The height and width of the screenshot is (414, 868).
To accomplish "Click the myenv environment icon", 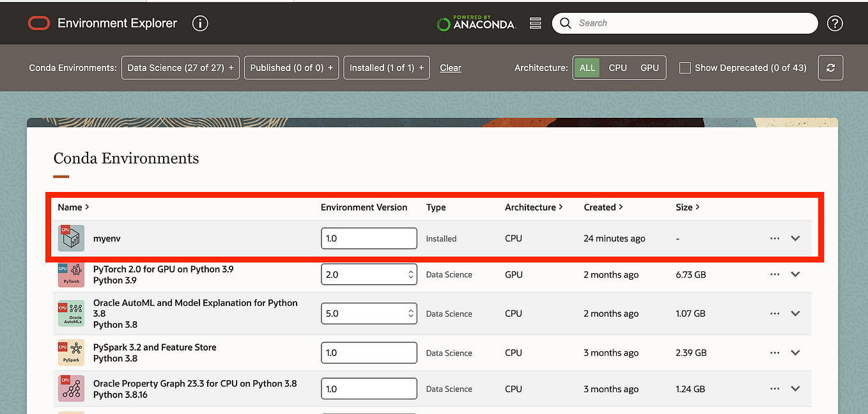I will 71,238.
